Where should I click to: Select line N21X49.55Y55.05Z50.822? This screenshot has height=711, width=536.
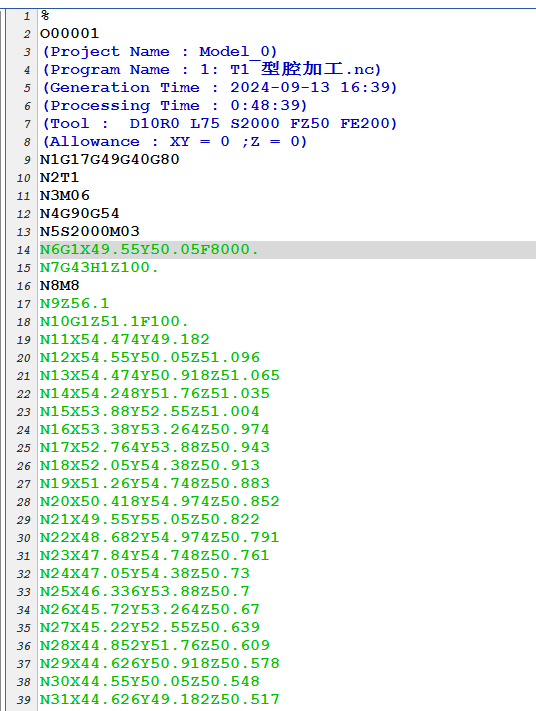coord(150,519)
